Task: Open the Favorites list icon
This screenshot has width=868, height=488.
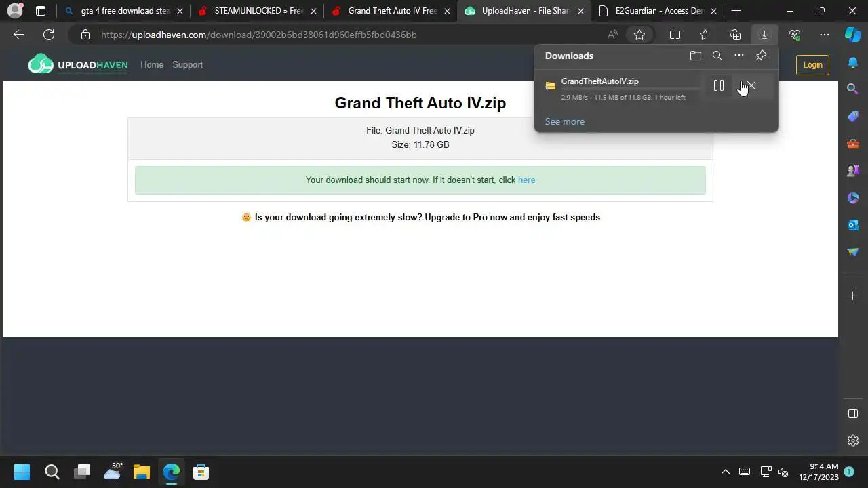Action: tap(705, 35)
